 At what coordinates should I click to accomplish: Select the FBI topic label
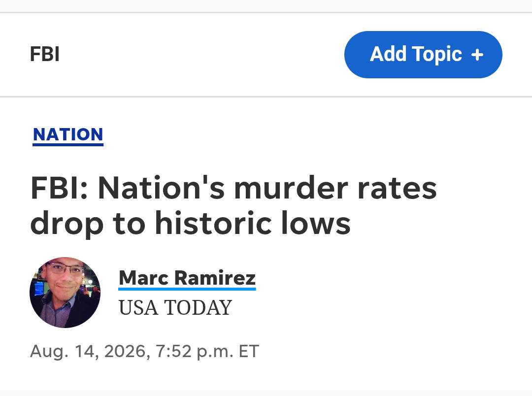click(45, 54)
